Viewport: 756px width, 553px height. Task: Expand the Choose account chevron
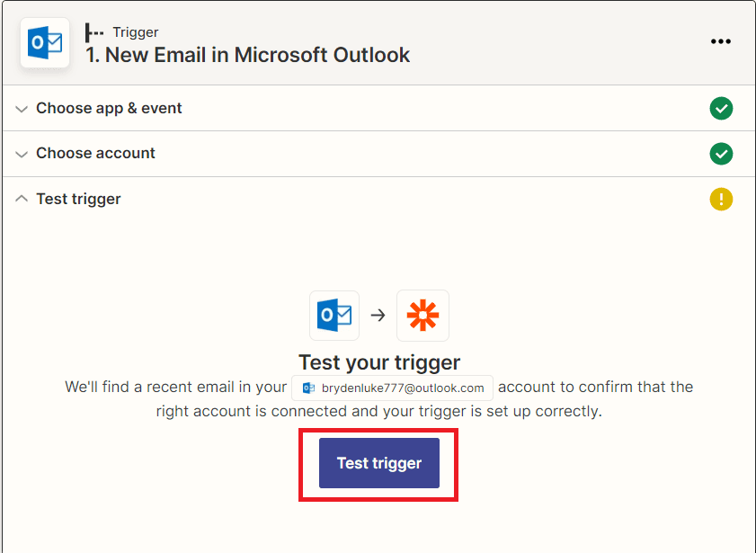(x=22, y=154)
